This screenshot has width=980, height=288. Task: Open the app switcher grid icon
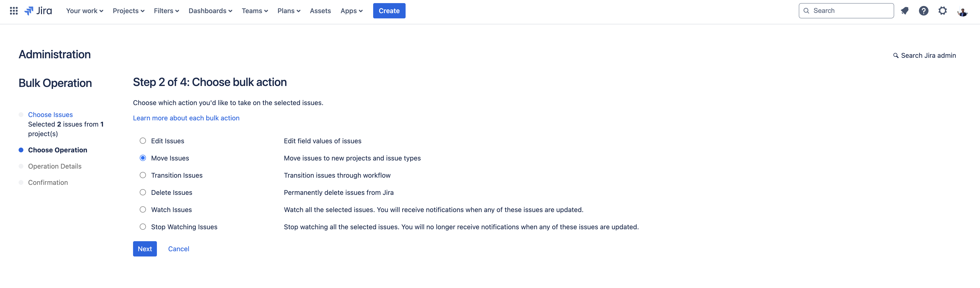14,11
